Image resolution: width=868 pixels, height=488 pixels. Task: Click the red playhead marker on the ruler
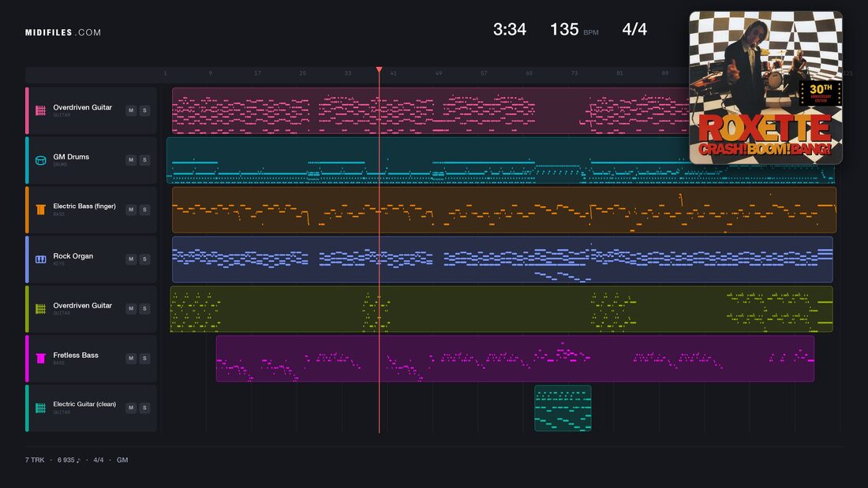(x=380, y=69)
